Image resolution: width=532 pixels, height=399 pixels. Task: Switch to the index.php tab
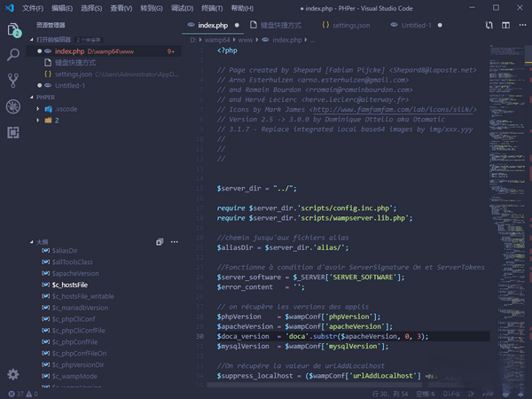click(213, 25)
